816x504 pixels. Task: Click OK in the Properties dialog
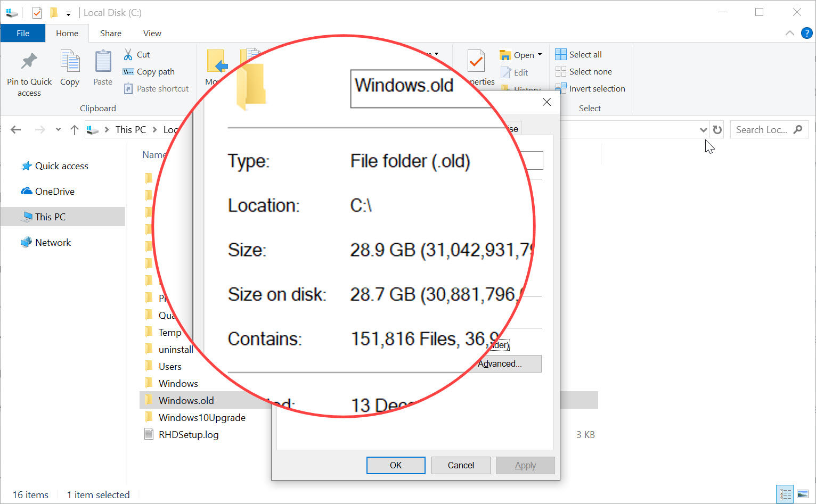click(x=396, y=465)
